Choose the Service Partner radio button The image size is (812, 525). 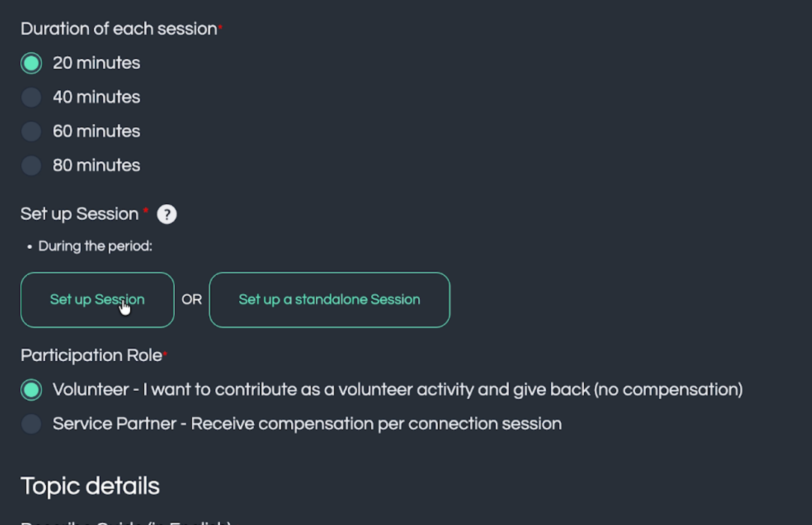point(32,424)
